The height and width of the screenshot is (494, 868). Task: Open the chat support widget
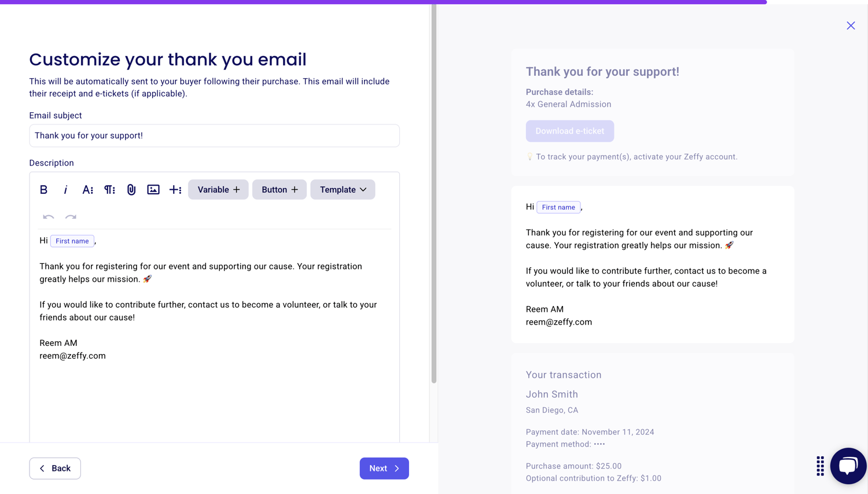point(848,466)
